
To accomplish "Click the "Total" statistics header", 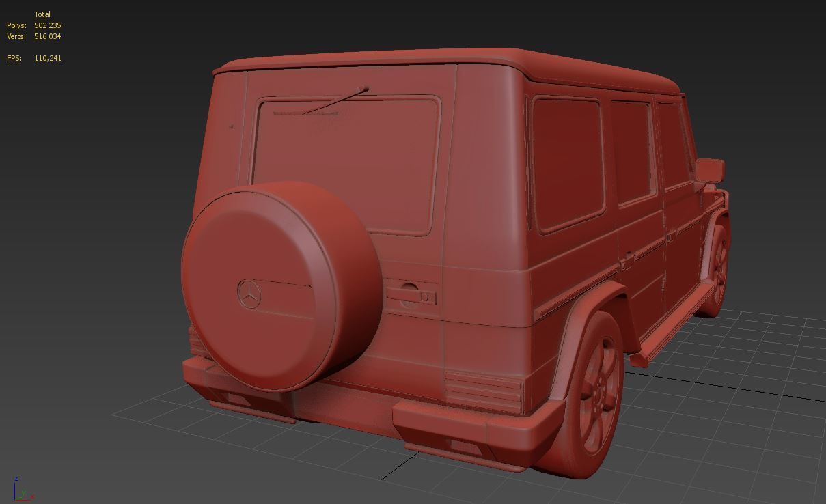I will [x=42, y=14].
